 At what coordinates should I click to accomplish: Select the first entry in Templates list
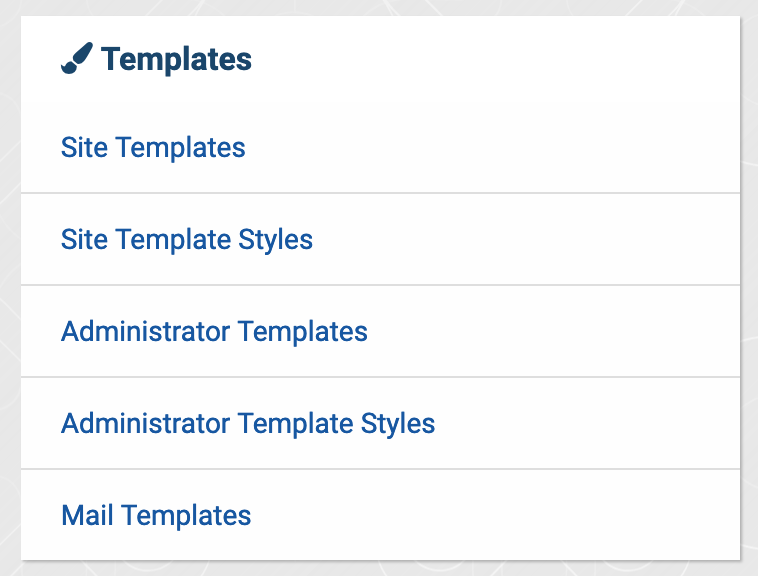(x=153, y=148)
